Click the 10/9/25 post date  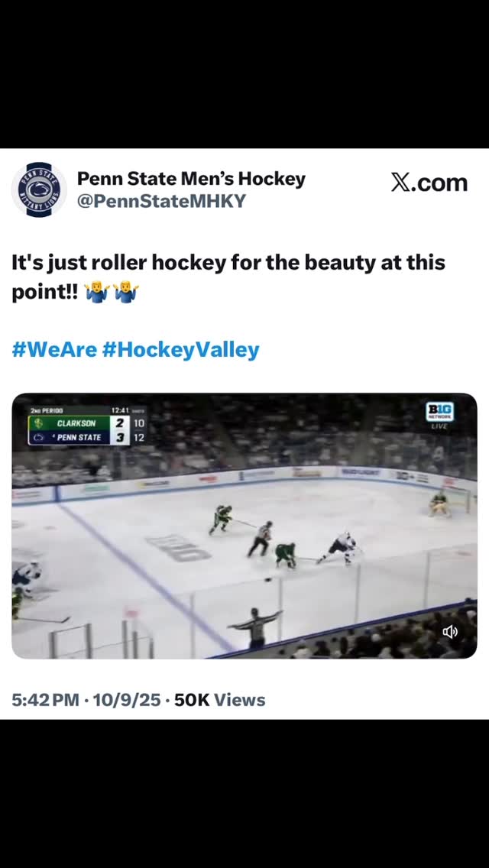click(126, 700)
